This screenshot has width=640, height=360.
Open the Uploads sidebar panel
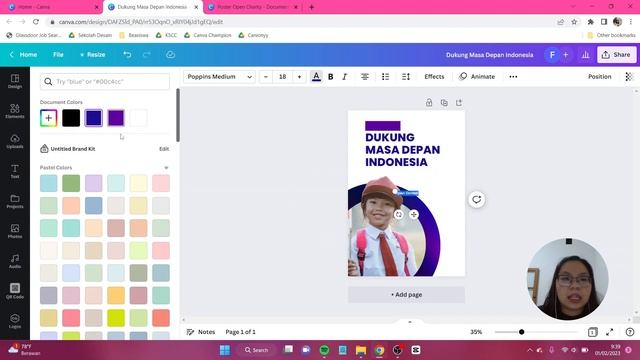click(x=15, y=141)
